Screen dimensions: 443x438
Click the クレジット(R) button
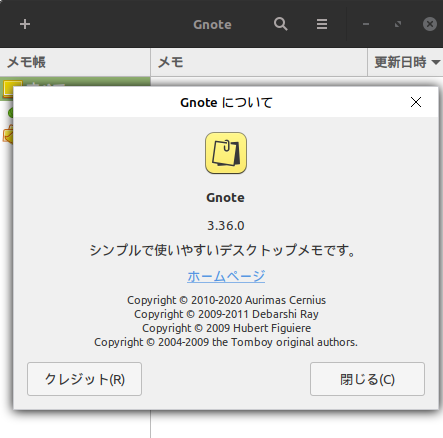[84, 379]
